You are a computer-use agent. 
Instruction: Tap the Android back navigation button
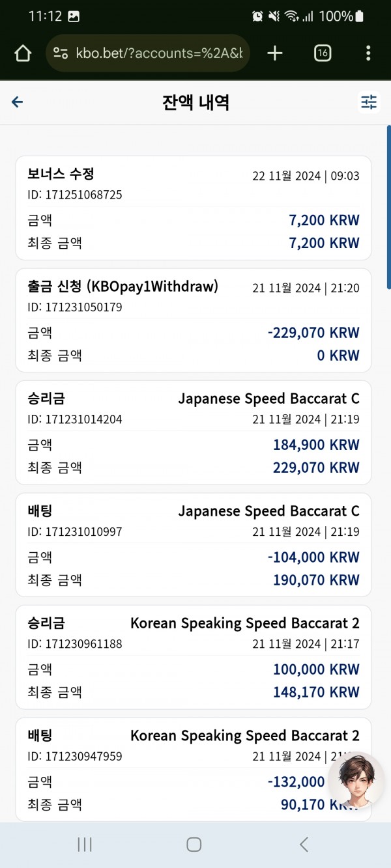coord(304,845)
